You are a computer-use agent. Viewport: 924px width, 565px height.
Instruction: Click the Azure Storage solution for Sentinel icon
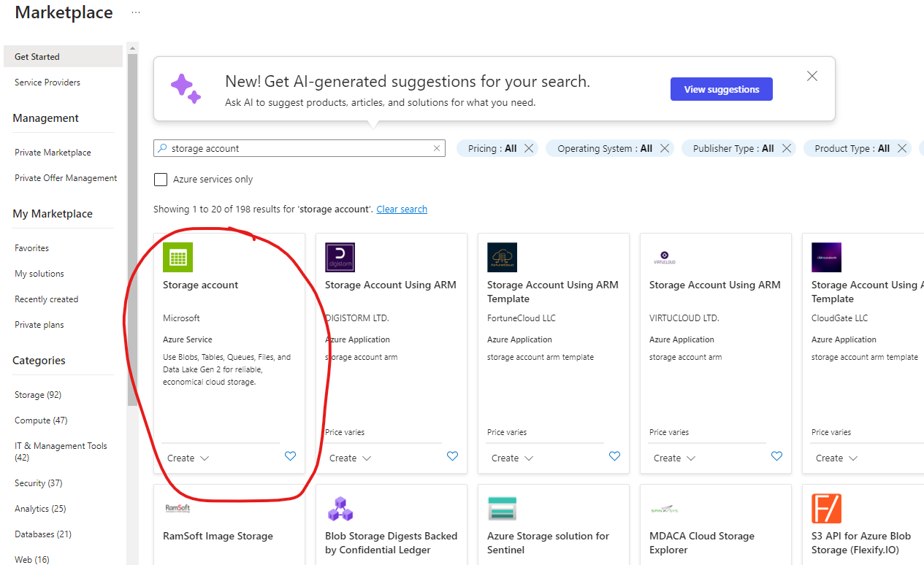coord(502,508)
